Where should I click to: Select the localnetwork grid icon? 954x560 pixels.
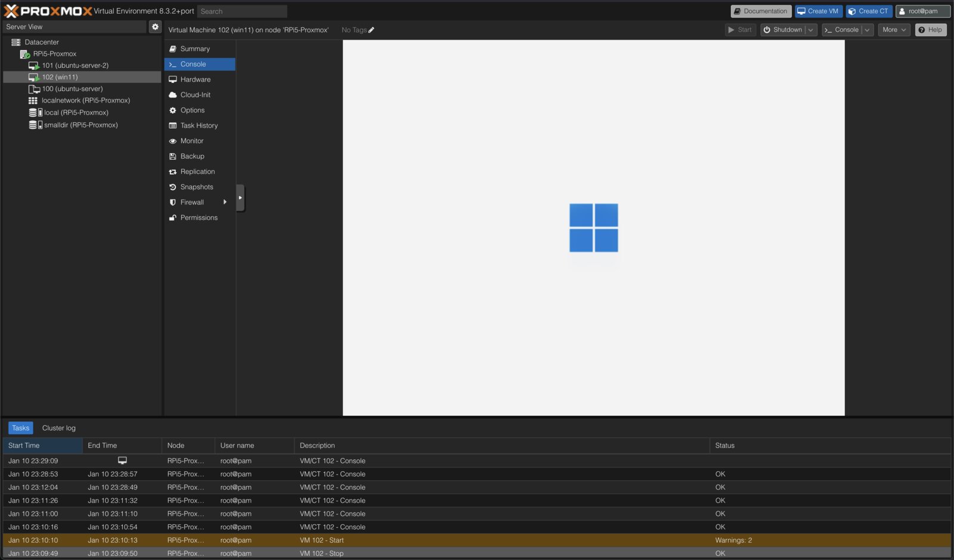(x=33, y=101)
